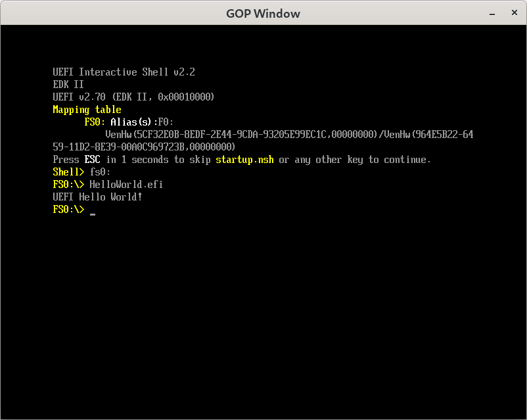Select the line 'UEFI Interactive Shell v2.2'
This screenshot has width=527, height=420.
pos(124,72)
